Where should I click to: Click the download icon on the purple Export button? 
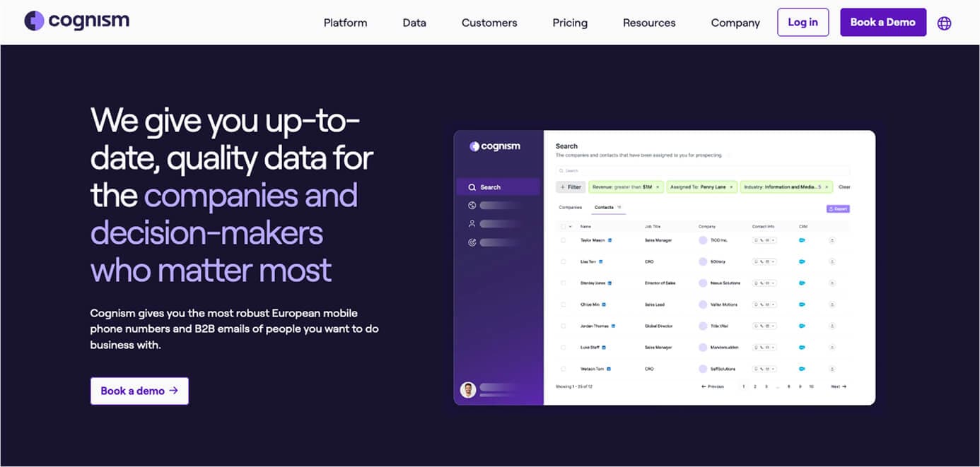click(831, 208)
